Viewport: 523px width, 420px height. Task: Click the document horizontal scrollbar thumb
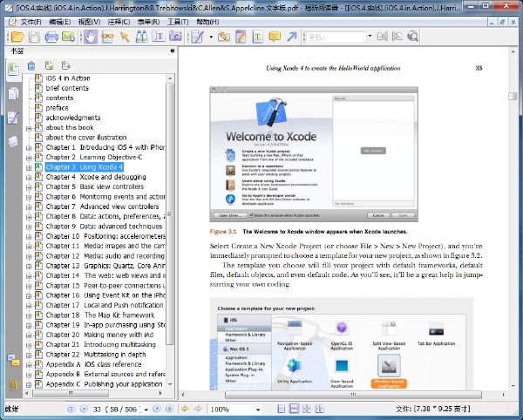353,395
